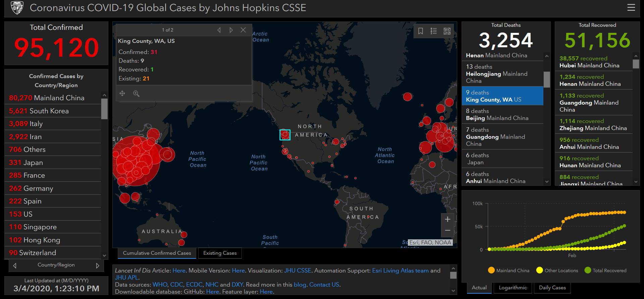Open the DXY data source link
Image resolution: width=644 pixels, height=299 pixels.
click(x=237, y=285)
